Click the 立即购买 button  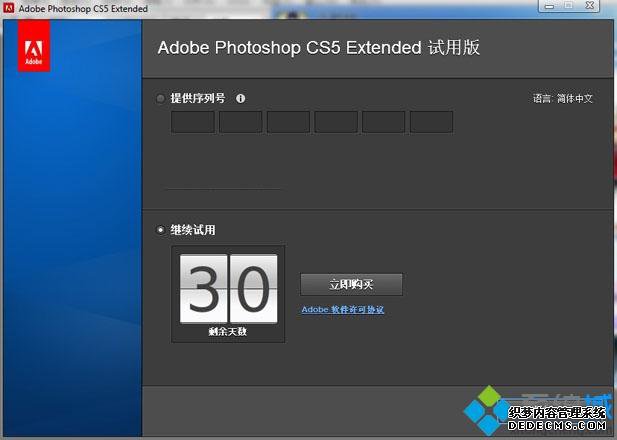coord(351,284)
